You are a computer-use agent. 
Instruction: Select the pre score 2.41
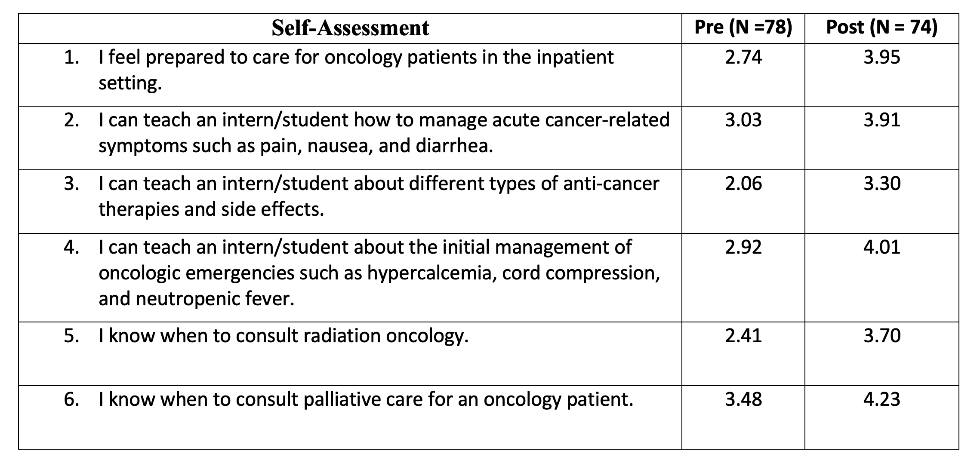tap(743, 336)
